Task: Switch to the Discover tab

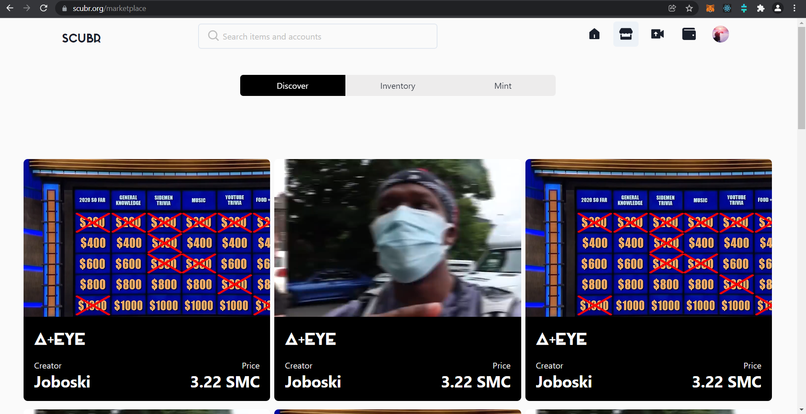Action: tap(292, 86)
